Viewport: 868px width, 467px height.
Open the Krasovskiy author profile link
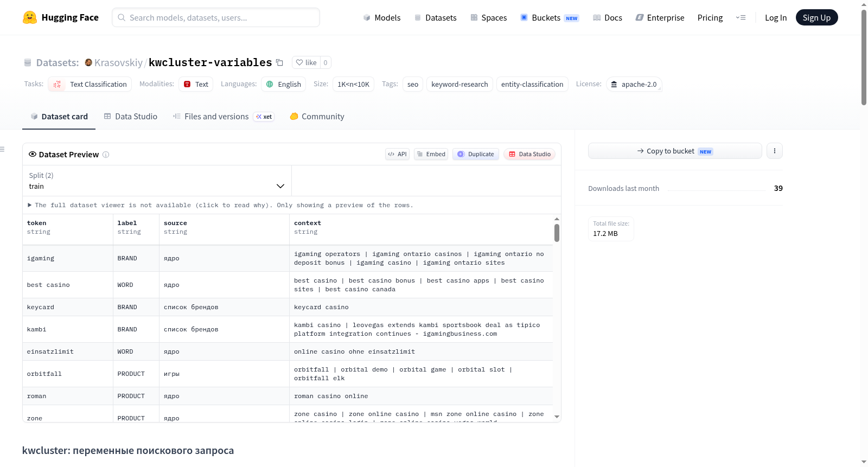[x=118, y=62]
